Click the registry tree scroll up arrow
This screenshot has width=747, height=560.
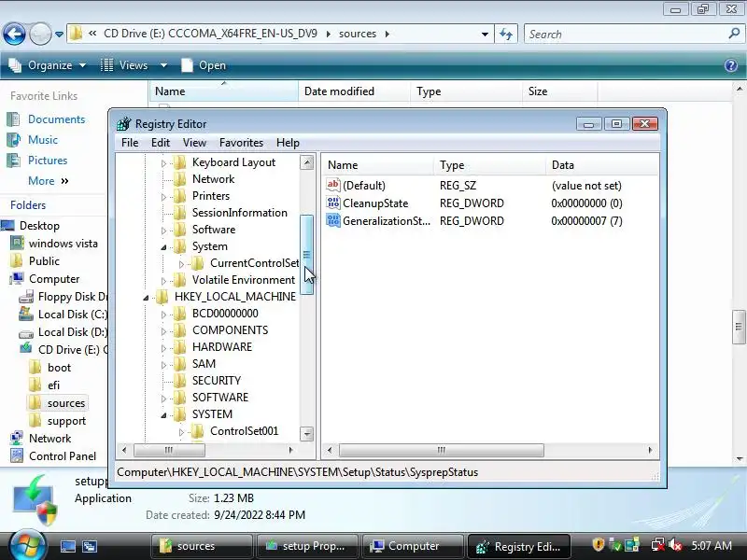(x=307, y=162)
